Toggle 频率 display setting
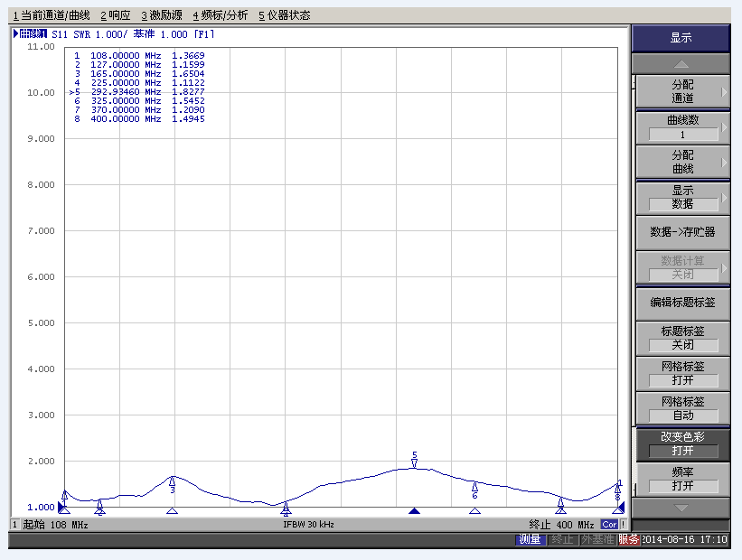Viewport: 742px width, 560px height. [682, 479]
